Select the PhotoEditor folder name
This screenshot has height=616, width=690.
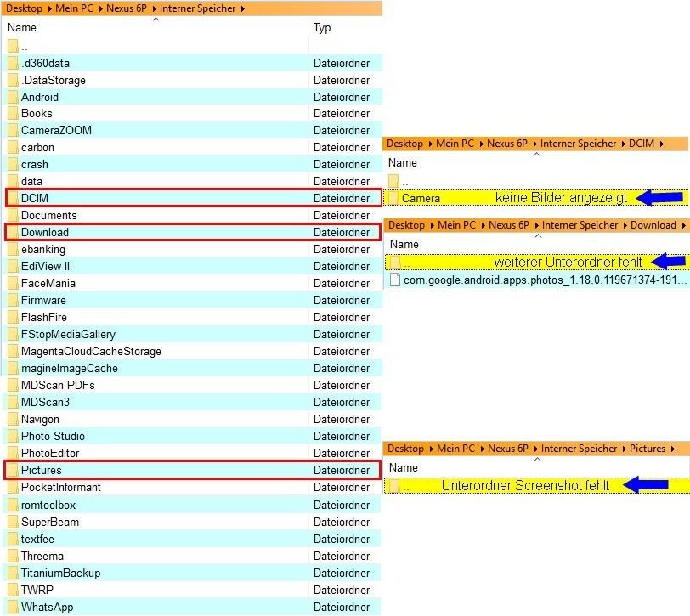click(x=50, y=453)
